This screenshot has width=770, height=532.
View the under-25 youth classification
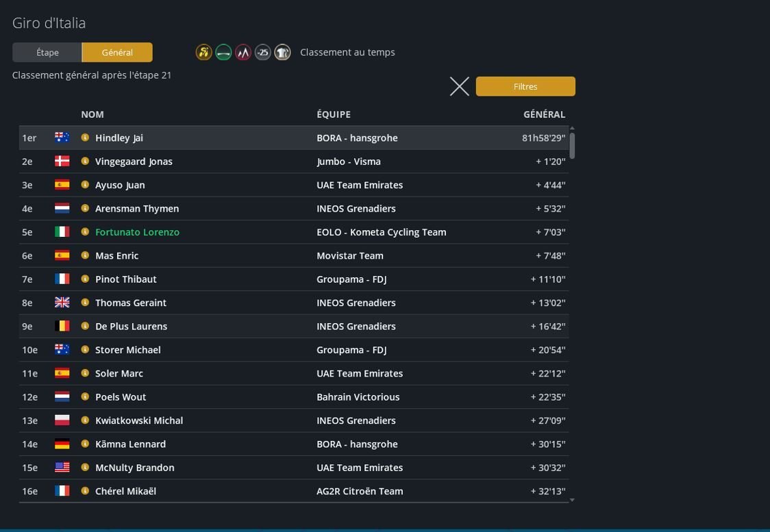coord(263,53)
